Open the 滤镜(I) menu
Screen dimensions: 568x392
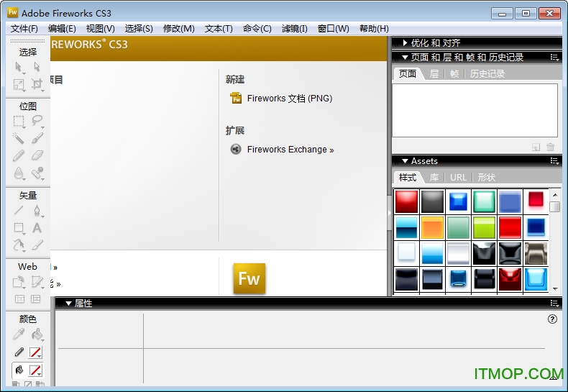tap(295, 29)
